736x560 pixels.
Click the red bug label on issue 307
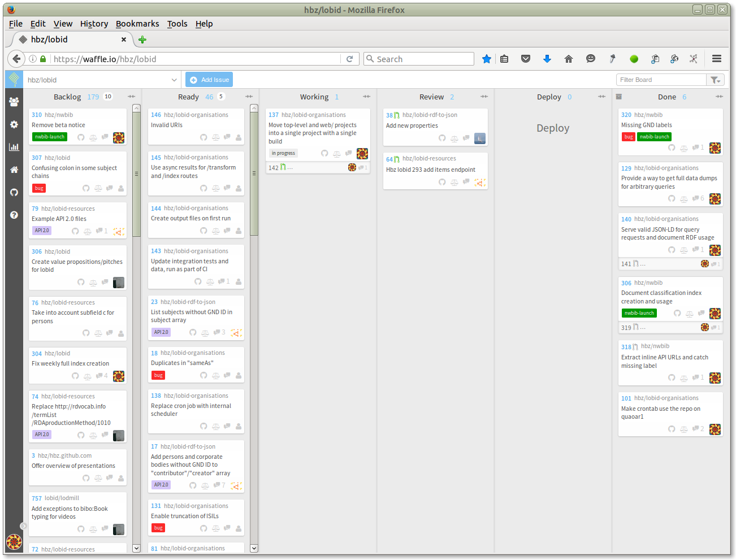[39, 188]
